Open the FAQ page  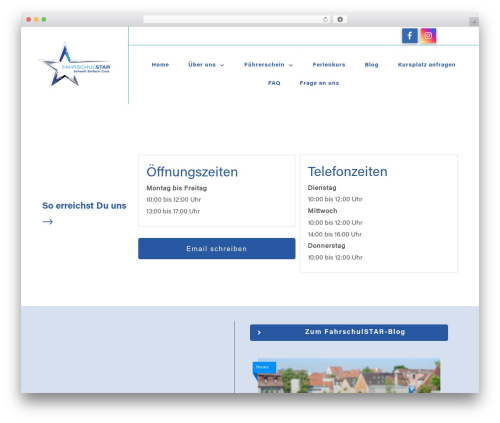(x=274, y=83)
